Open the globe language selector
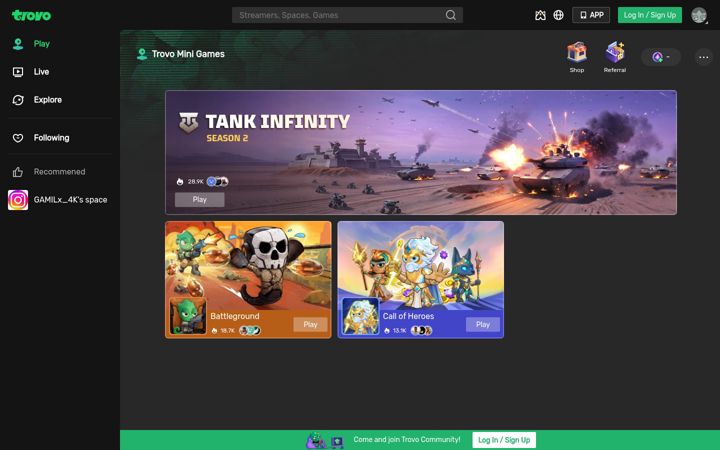The image size is (720, 450). (558, 15)
